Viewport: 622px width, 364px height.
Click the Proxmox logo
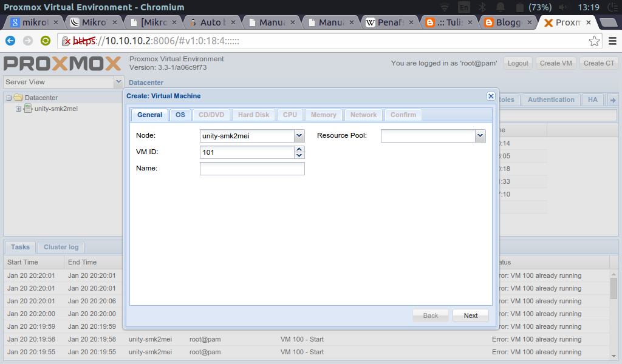63,63
